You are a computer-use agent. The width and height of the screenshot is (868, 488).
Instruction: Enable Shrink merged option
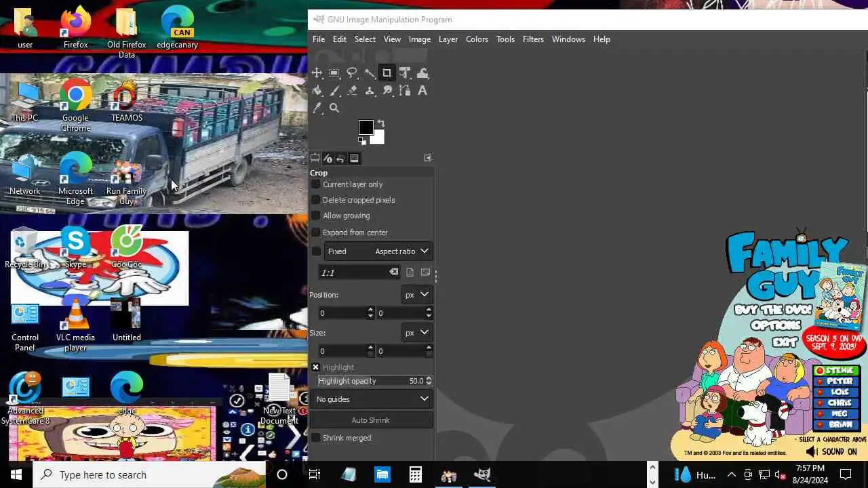click(316, 438)
